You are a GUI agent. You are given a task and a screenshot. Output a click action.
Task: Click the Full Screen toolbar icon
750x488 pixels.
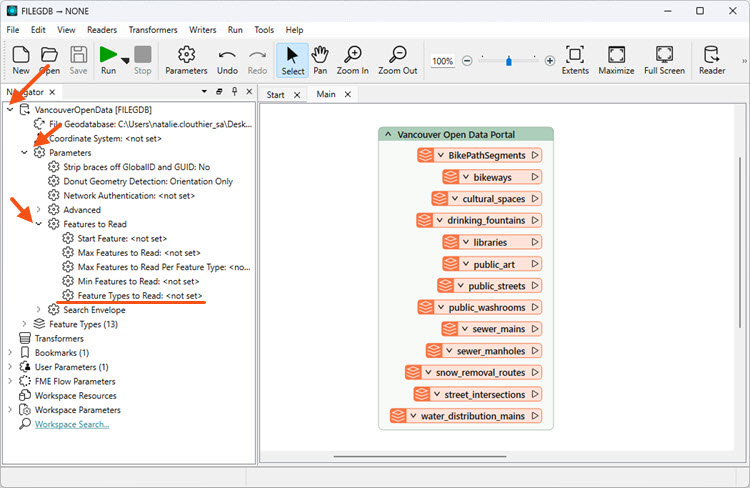click(664, 60)
